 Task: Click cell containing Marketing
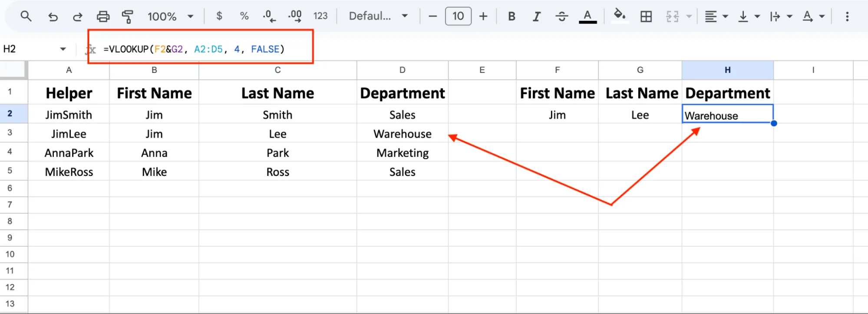coord(403,153)
